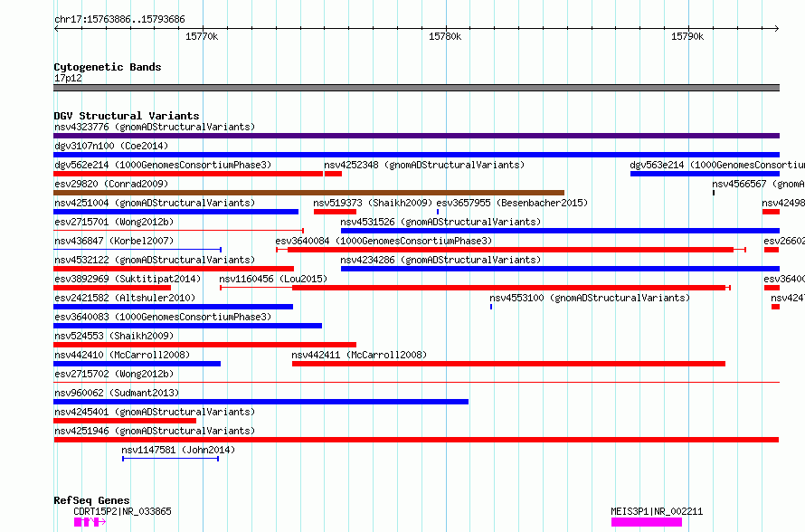Click the nsv4234286 blue variant bar
Screen dimensions: 805x532
(560, 269)
